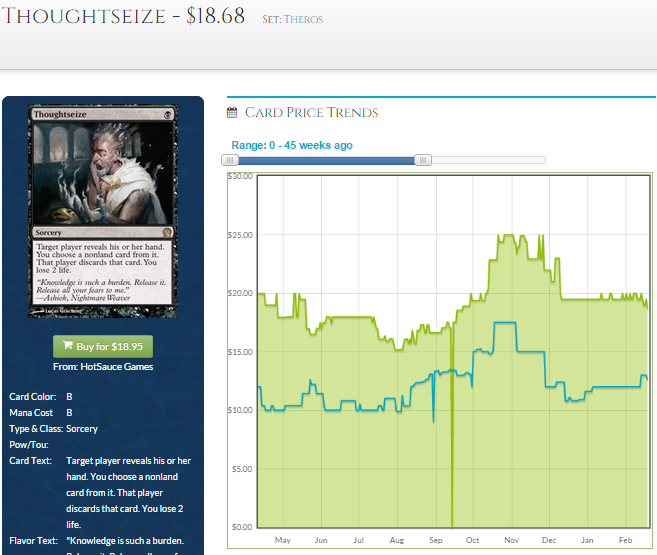Click the HotSauce Games seller text

[x=116, y=367]
